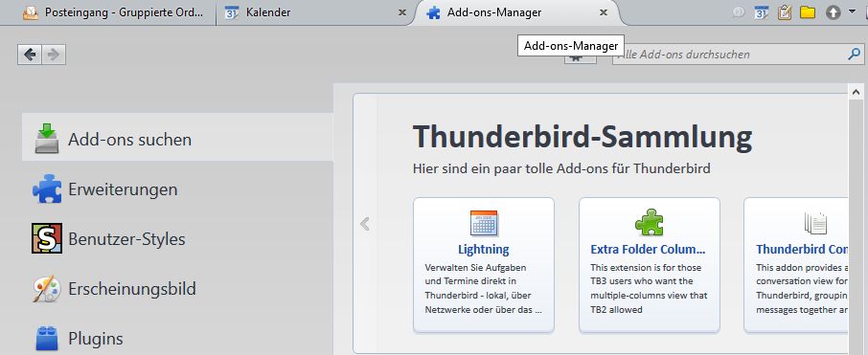This screenshot has height=355, width=868.
Task: Go back with the left arrow button
Action: pyautogui.click(x=30, y=55)
